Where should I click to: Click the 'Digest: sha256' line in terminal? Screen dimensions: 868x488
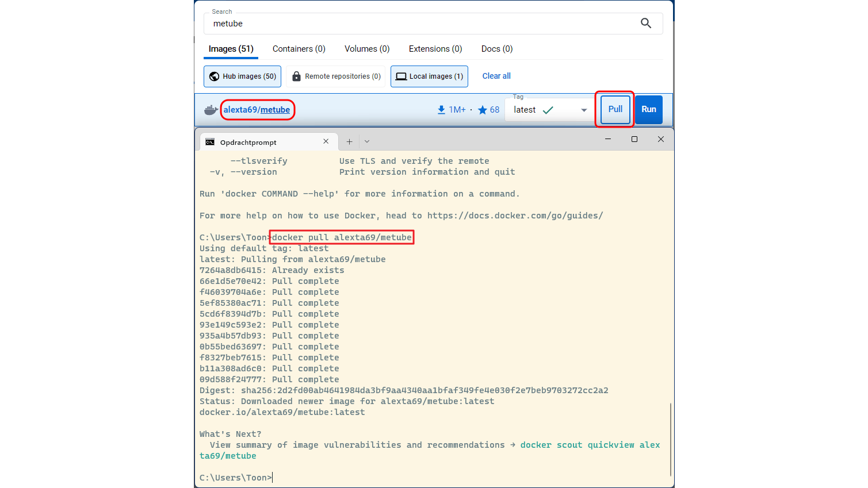(x=404, y=390)
